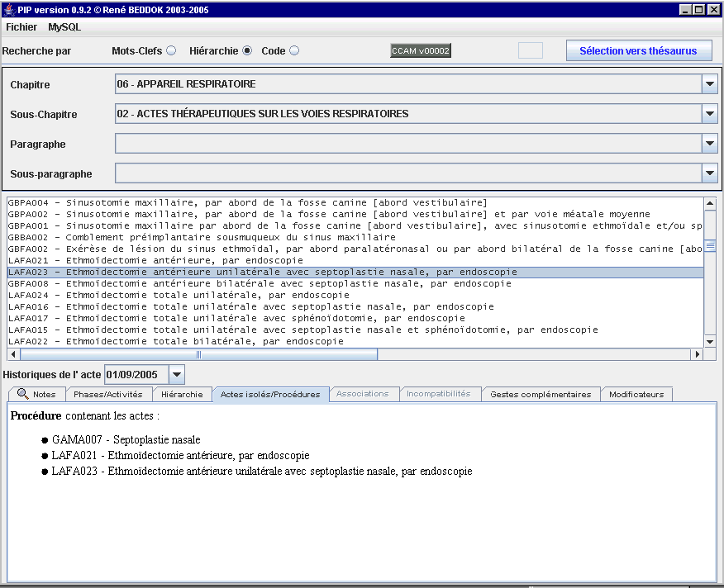This screenshot has width=724, height=588.
Task: Switch to the Hiérarchie tab
Action: (182, 394)
